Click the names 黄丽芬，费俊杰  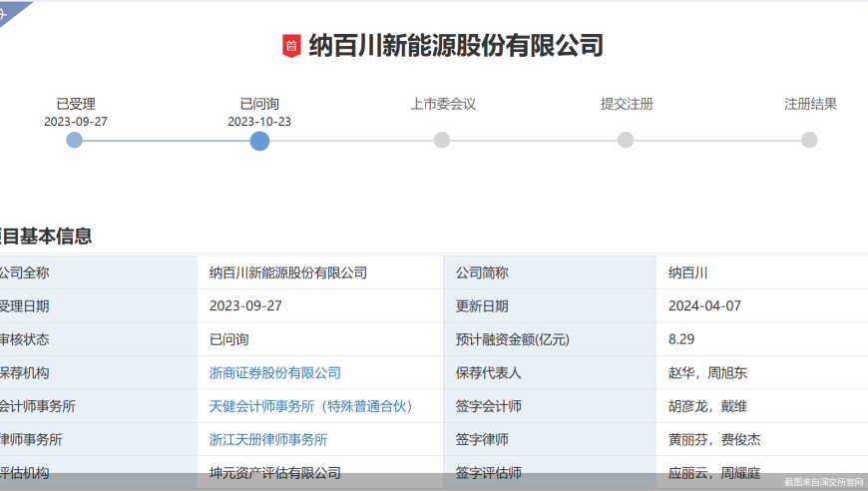714,439
